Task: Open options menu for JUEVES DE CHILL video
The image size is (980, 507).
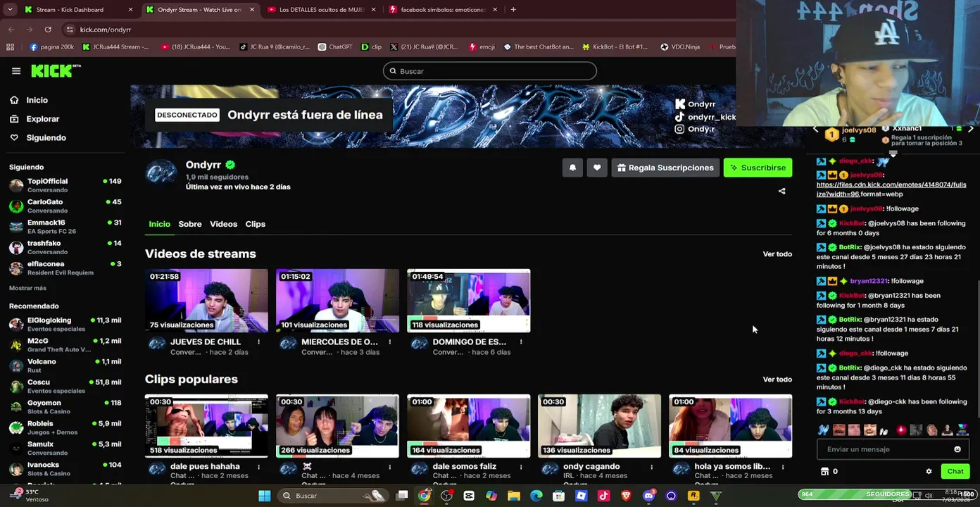Action: tap(258, 342)
